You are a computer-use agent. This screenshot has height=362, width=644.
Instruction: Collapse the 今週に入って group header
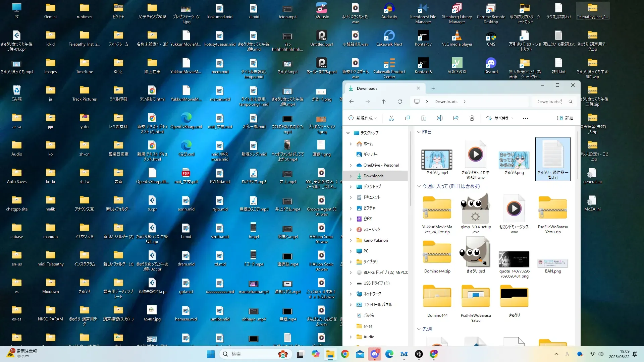pyautogui.click(x=419, y=186)
